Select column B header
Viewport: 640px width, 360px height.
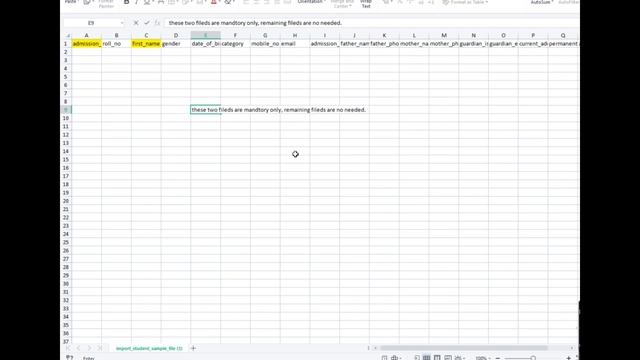[x=116, y=36]
